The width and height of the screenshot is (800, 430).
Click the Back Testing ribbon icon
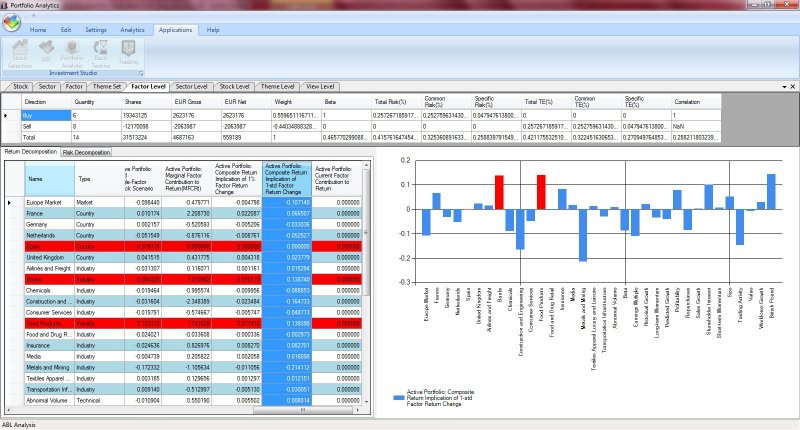tap(101, 54)
